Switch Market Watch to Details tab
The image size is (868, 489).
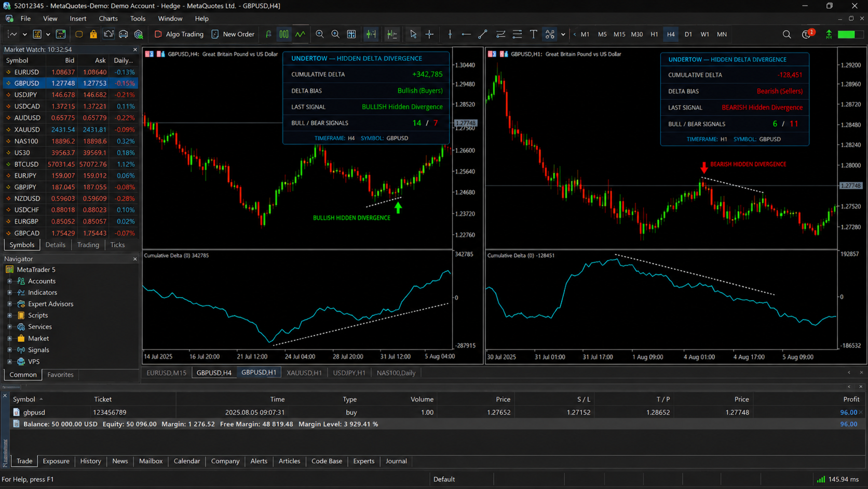click(x=56, y=245)
